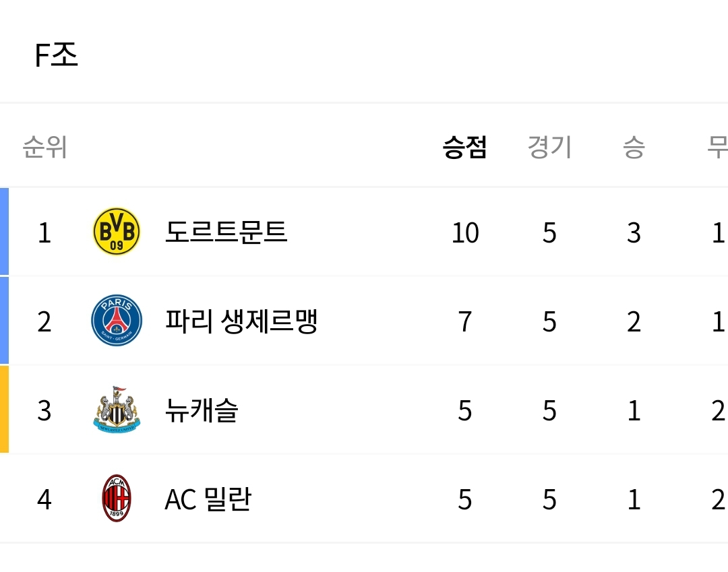
Task: Click the 승 column header
Action: pos(634,146)
